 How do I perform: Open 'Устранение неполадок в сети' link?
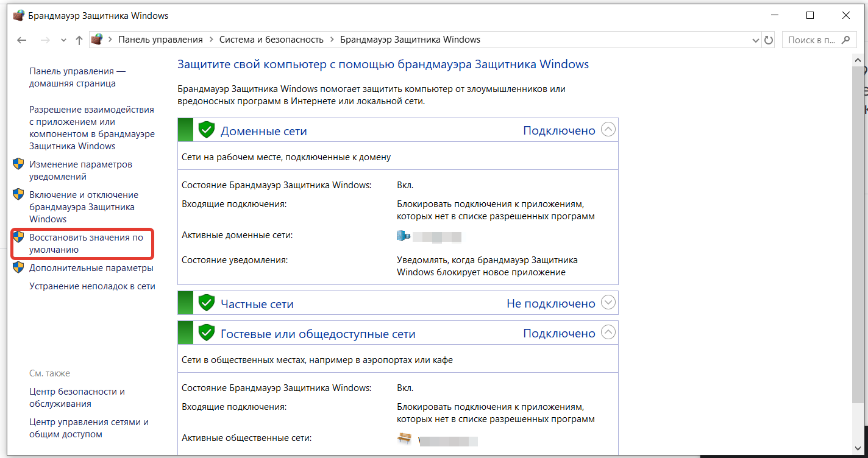coord(92,286)
